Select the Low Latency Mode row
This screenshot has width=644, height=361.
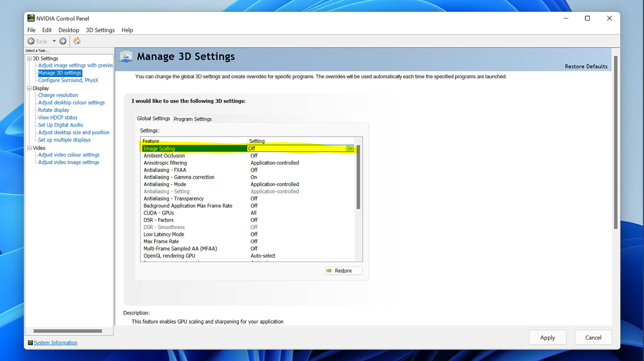click(247, 235)
